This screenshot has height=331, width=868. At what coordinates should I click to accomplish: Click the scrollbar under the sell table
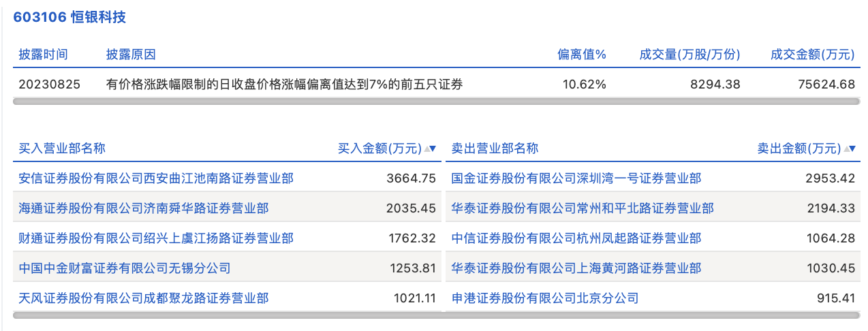point(652,315)
